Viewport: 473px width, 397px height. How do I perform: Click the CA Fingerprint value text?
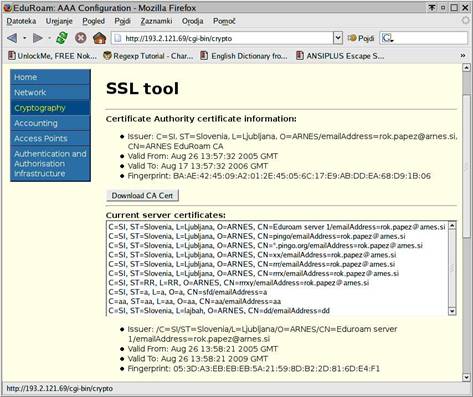[x=302, y=176]
